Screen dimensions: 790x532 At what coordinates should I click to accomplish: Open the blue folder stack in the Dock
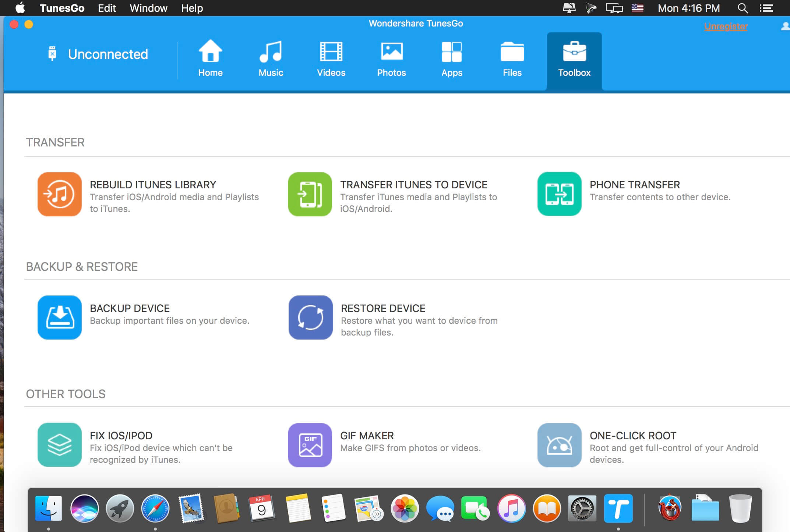(705, 508)
